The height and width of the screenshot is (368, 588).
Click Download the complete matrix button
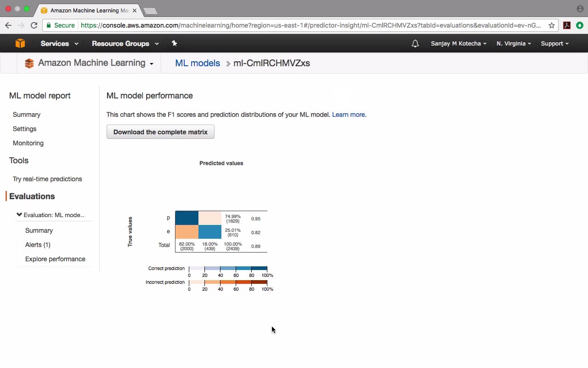(160, 132)
